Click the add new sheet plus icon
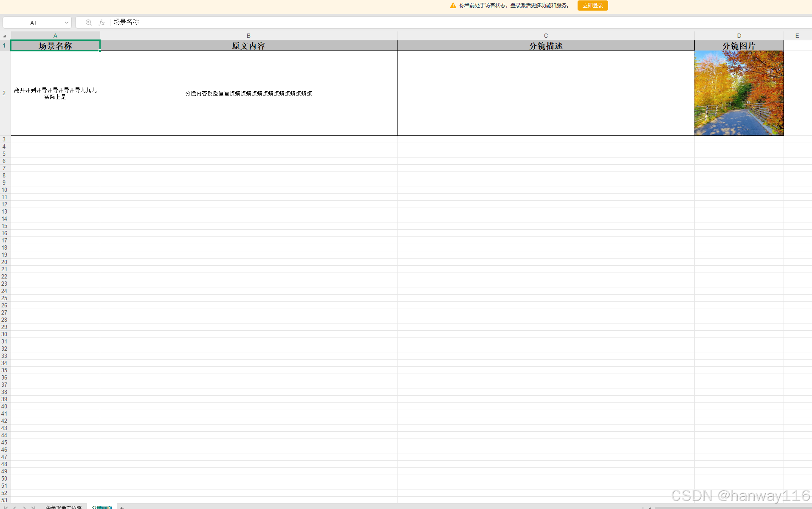 tap(122, 507)
